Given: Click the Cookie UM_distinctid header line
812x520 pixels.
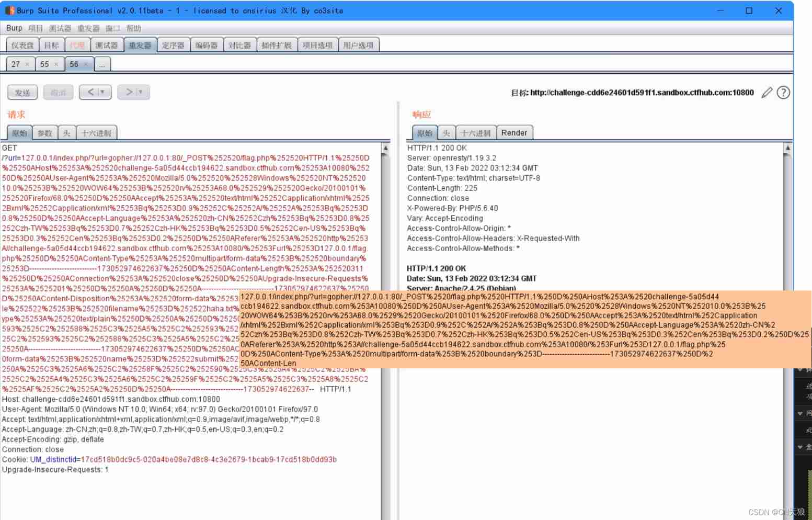Looking at the screenshot, I should pos(169,459).
